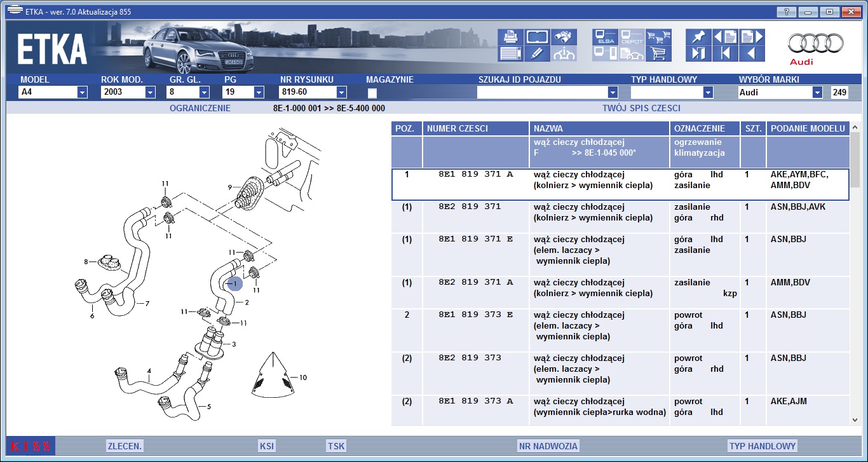The height and width of the screenshot is (462, 868).
Task: Select part row 8E2 819 371 A
Action: (x=620, y=292)
